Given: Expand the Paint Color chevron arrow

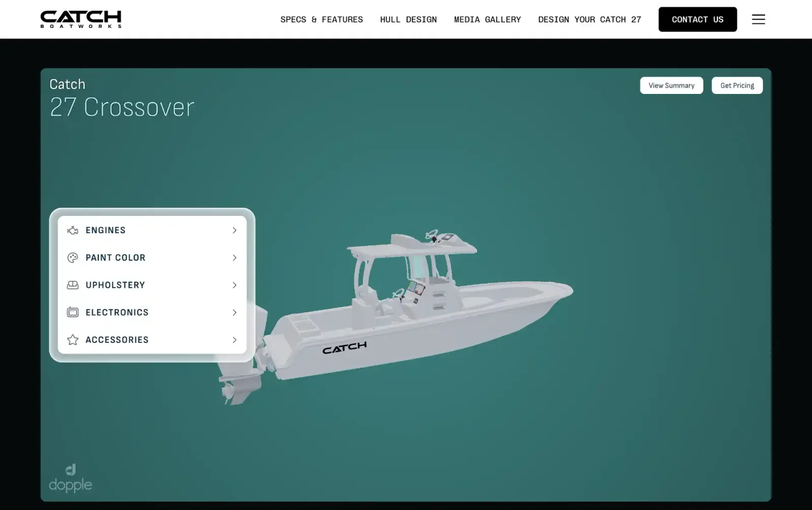Looking at the screenshot, I should (234, 258).
